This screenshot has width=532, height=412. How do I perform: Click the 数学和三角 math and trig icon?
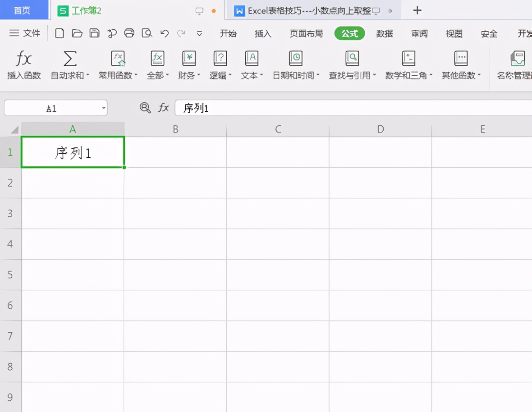[408, 58]
